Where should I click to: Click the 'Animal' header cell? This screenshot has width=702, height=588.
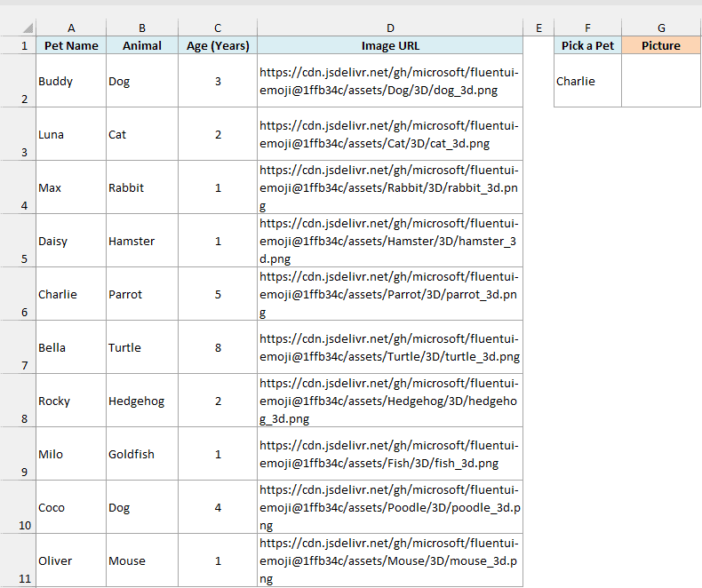point(142,45)
